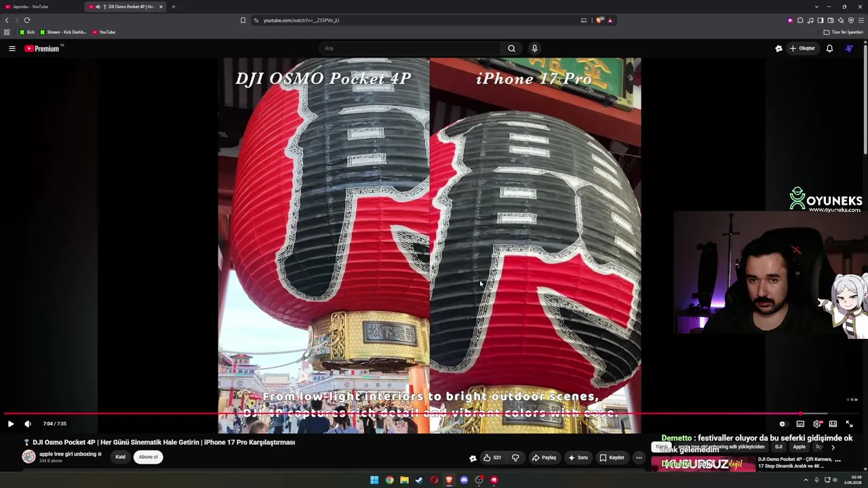Switch to the Opera taskbar icon
Viewport: 868px width, 488px height.
click(x=434, y=480)
